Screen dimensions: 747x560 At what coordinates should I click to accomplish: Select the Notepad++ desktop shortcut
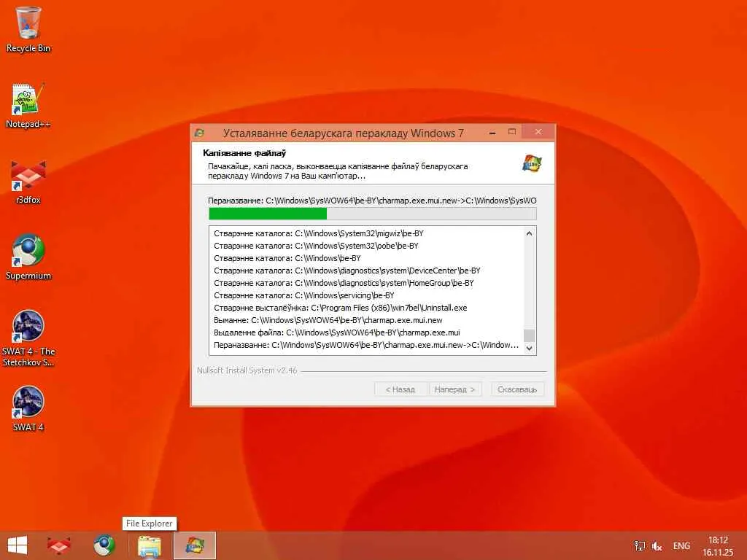pyautogui.click(x=28, y=105)
